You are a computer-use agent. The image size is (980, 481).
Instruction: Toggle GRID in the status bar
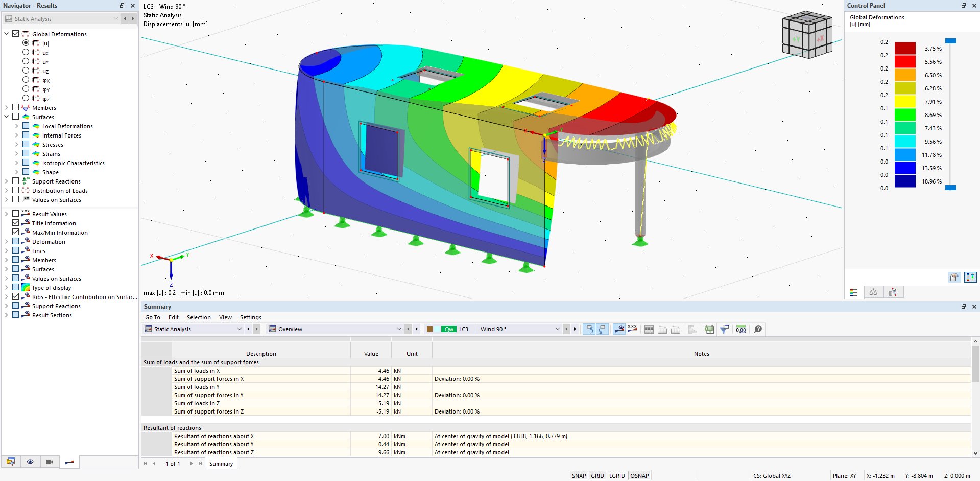point(597,476)
